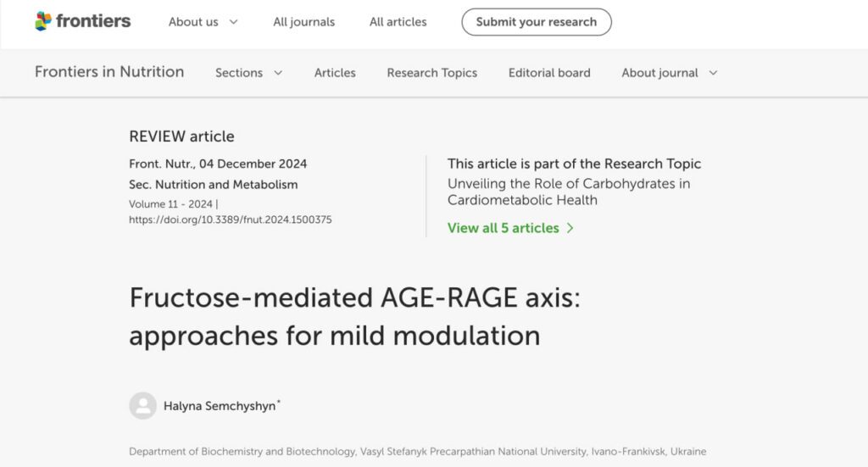Open the article DOI link

[x=230, y=220]
